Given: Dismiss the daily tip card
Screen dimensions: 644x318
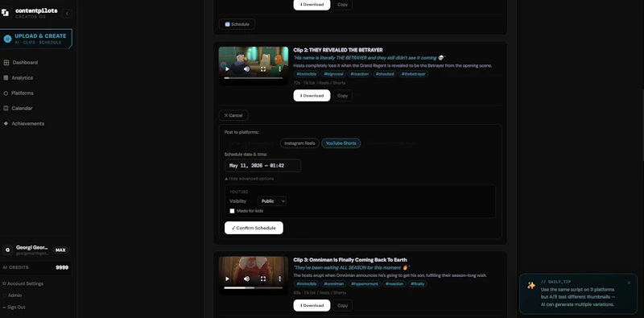Looking at the screenshot, I should click(629, 283).
